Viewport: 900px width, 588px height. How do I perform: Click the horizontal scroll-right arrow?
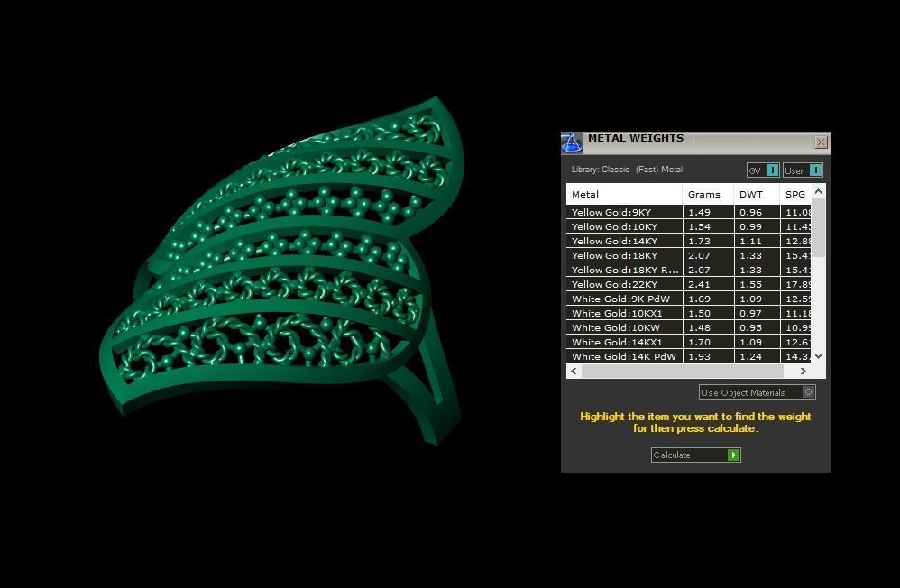click(x=804, y=371)
